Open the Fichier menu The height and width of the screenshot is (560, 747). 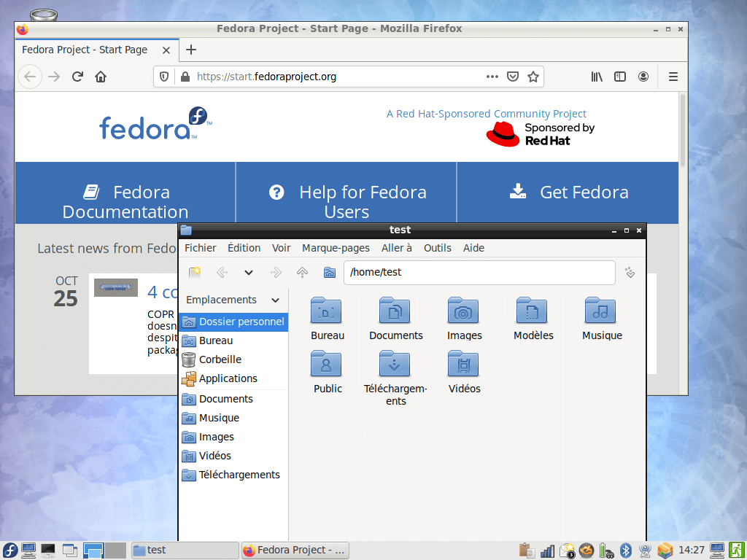[x=200, y=248]
